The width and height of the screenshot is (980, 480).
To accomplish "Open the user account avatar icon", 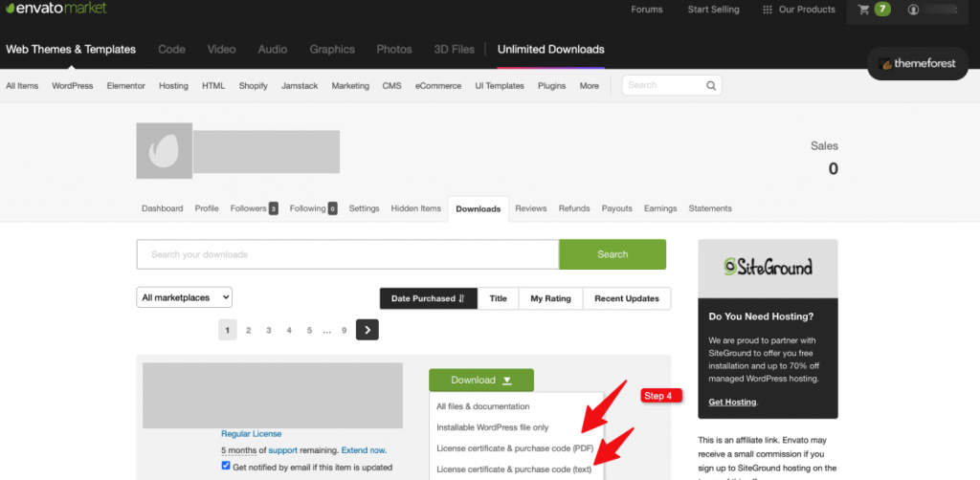I will coord(913,10).
